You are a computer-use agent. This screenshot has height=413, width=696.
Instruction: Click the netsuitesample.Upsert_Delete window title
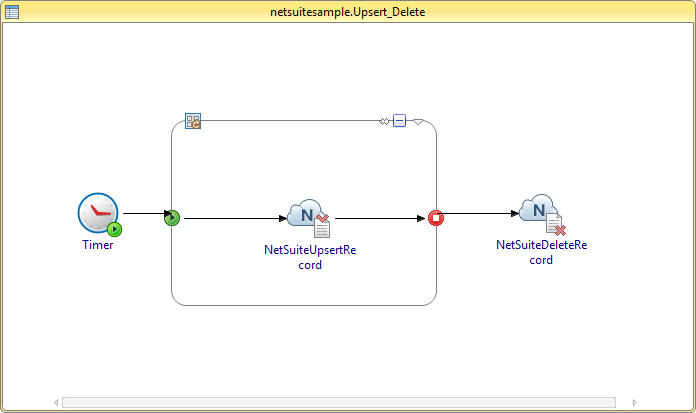[348, 12]
